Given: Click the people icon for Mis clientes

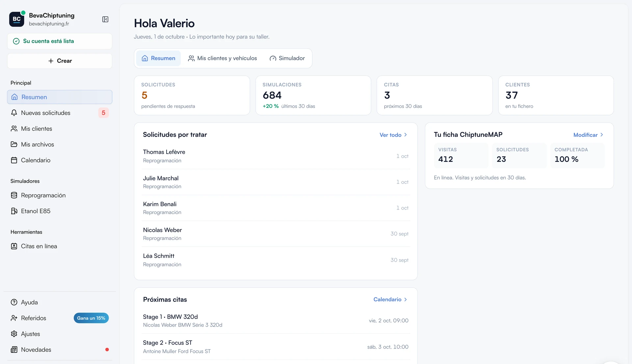Looking at the screenshot, I should pos(14,129).
